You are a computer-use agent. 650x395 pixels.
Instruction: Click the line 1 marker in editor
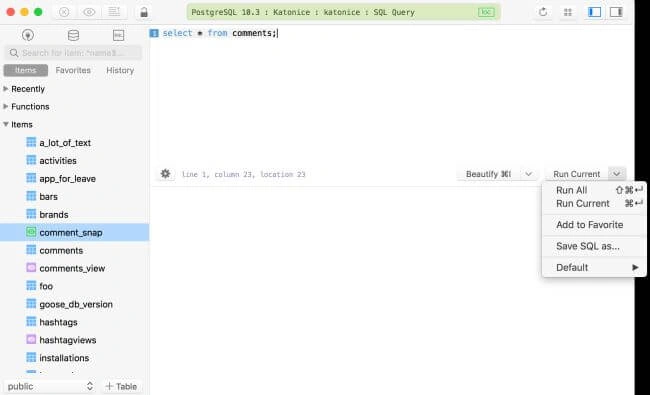click(x=154, y=33)
